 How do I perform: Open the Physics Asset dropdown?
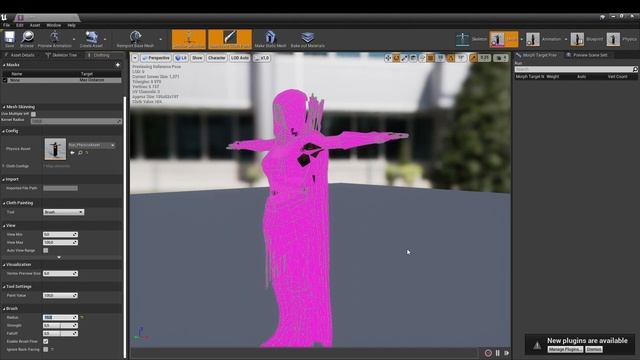91,145
